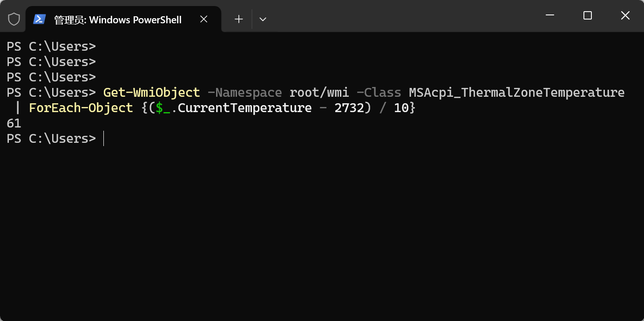The image size is (644, 321).
Task: Select the 管理员: Windows PowerShell tab
Action: (x=118, y=20)
